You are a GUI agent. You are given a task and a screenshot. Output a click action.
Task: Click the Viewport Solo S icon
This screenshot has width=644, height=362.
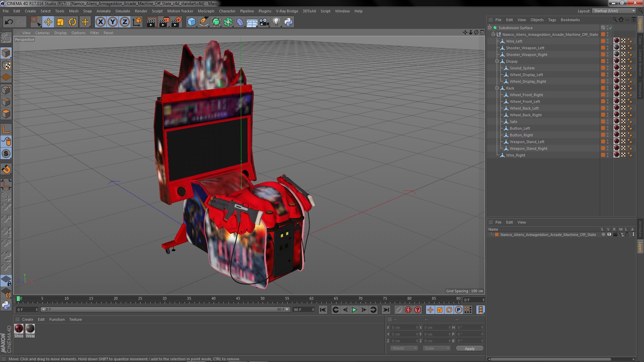point(6,154)
